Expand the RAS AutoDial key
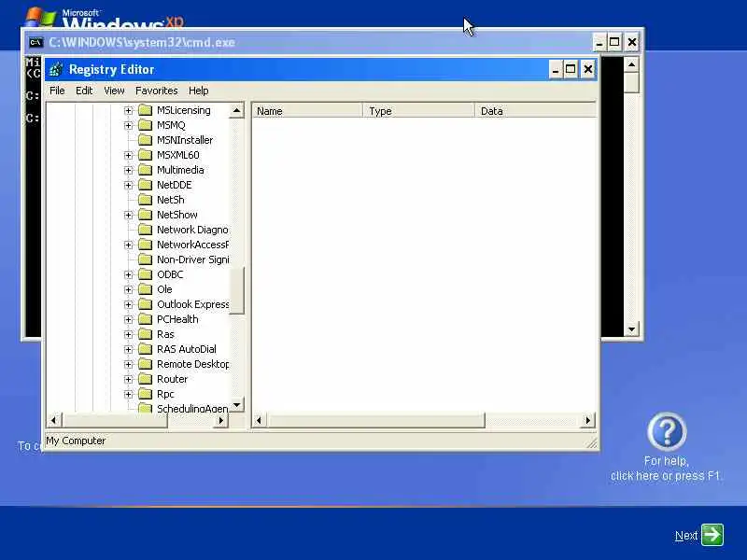The width and height of the screenshot is (747, 560). pyautogui.click(x=128, y=349)
